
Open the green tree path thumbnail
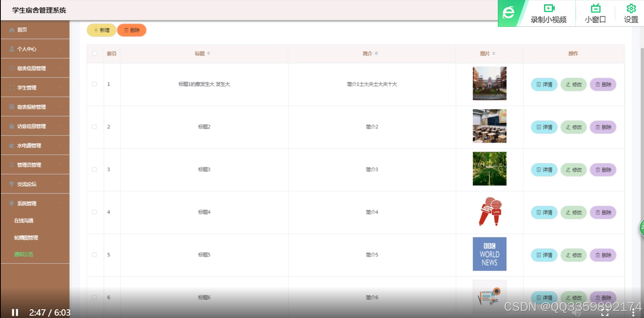490,169
